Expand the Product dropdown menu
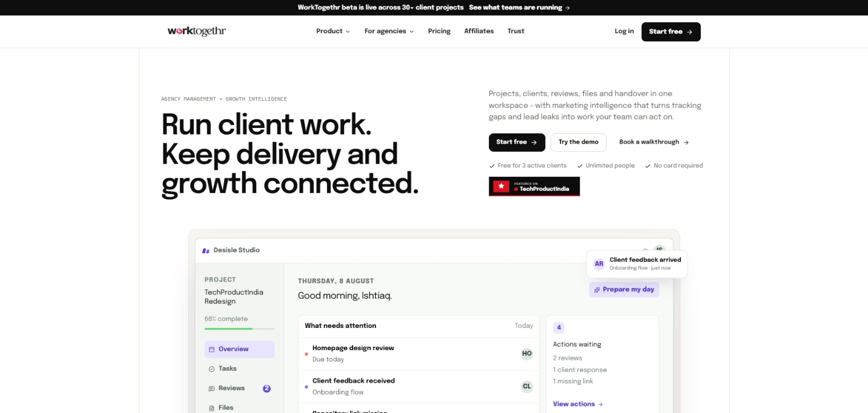 point(333,31)
